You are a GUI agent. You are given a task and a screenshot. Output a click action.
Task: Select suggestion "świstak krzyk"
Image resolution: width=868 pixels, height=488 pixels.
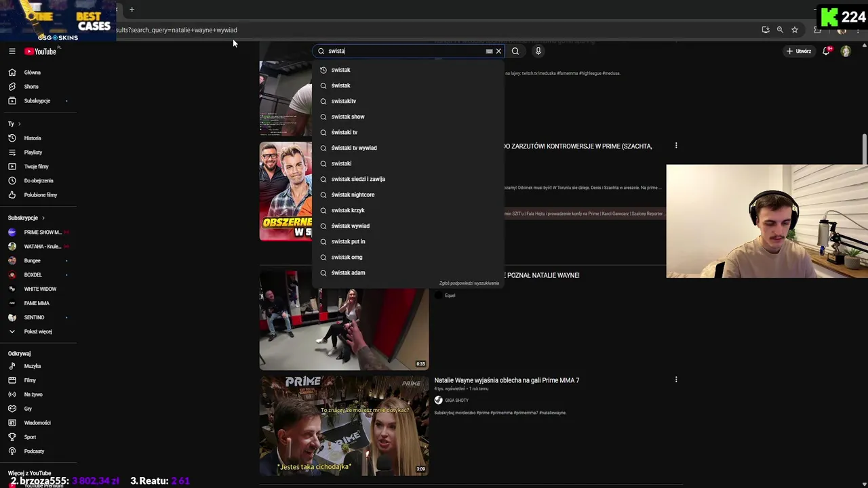(408, 210)
